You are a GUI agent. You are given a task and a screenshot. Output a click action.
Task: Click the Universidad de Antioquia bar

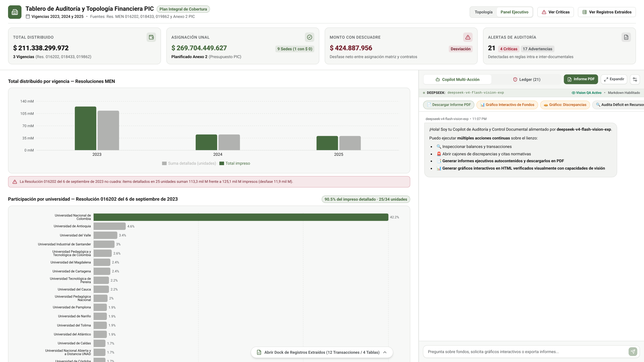110,226
